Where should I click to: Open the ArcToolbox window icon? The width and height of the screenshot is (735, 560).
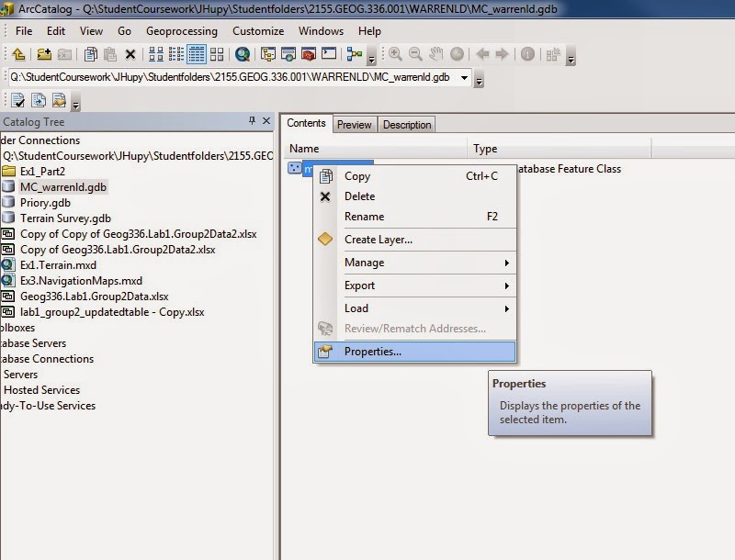point(309,54)
